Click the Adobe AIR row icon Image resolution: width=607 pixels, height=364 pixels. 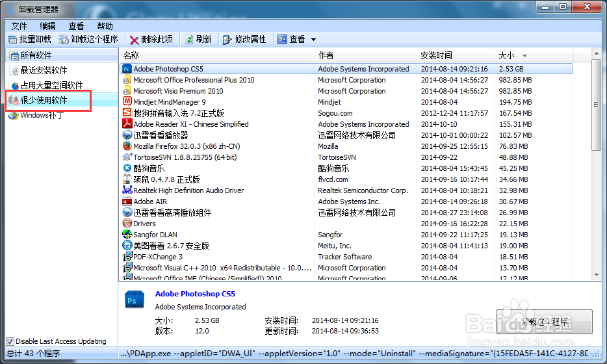127,201
